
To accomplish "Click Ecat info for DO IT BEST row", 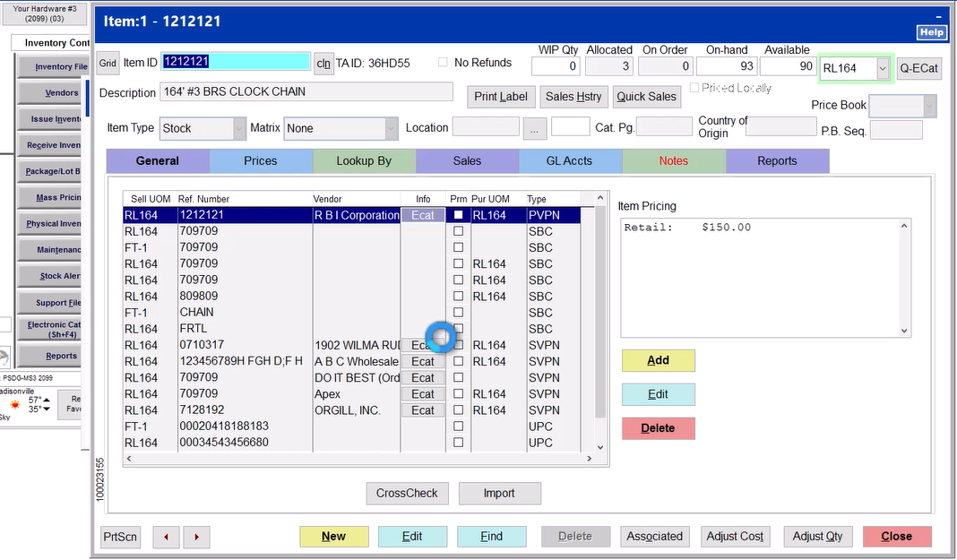I will pyautogui.click(x=422, y=378).
